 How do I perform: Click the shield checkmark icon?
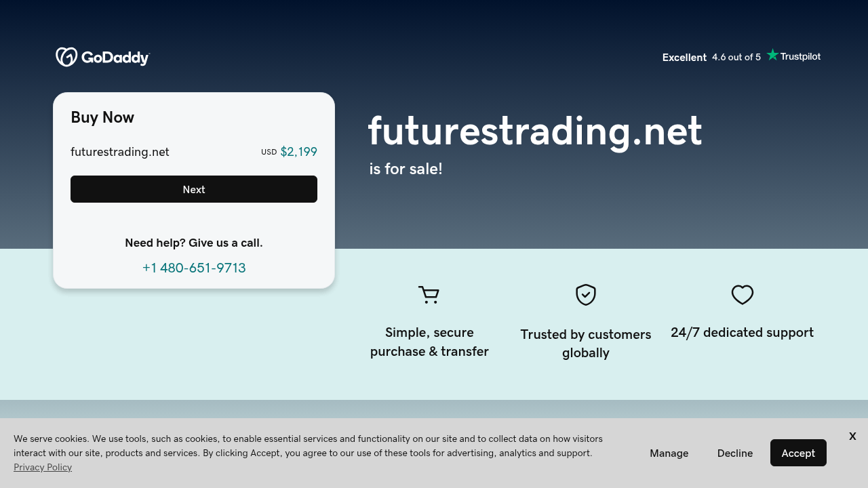tap(586, 295)
